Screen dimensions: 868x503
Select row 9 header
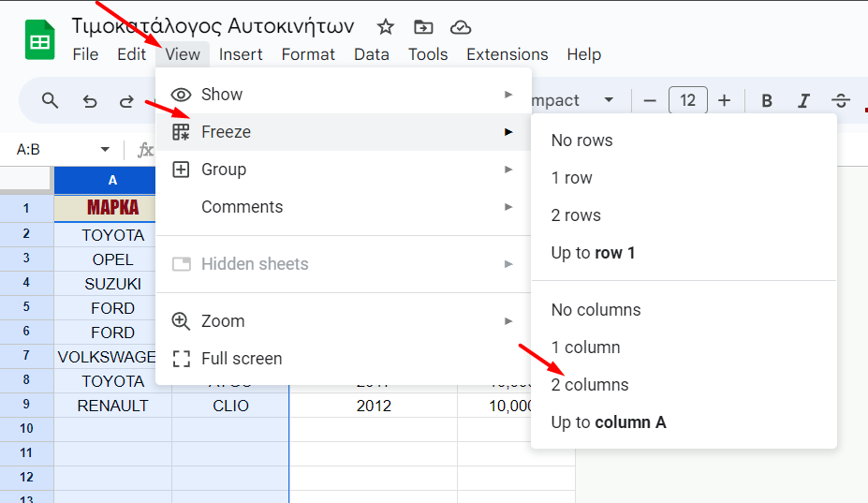(26, 405)
